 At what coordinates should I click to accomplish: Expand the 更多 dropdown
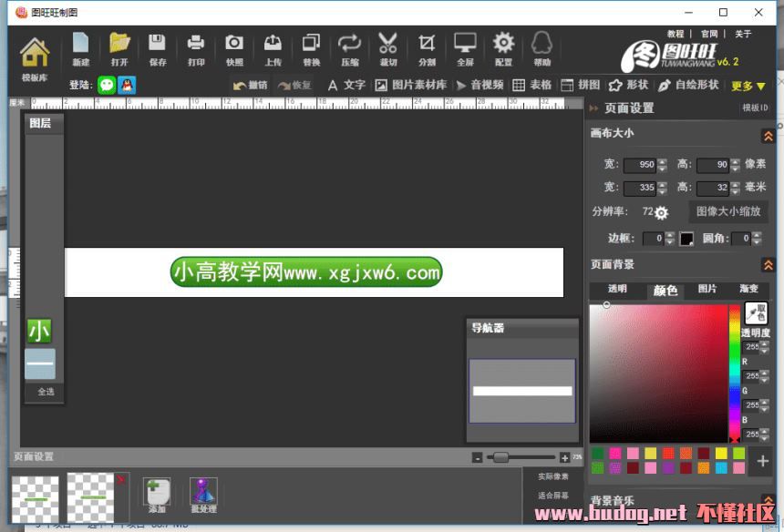[x=748, y=86]
